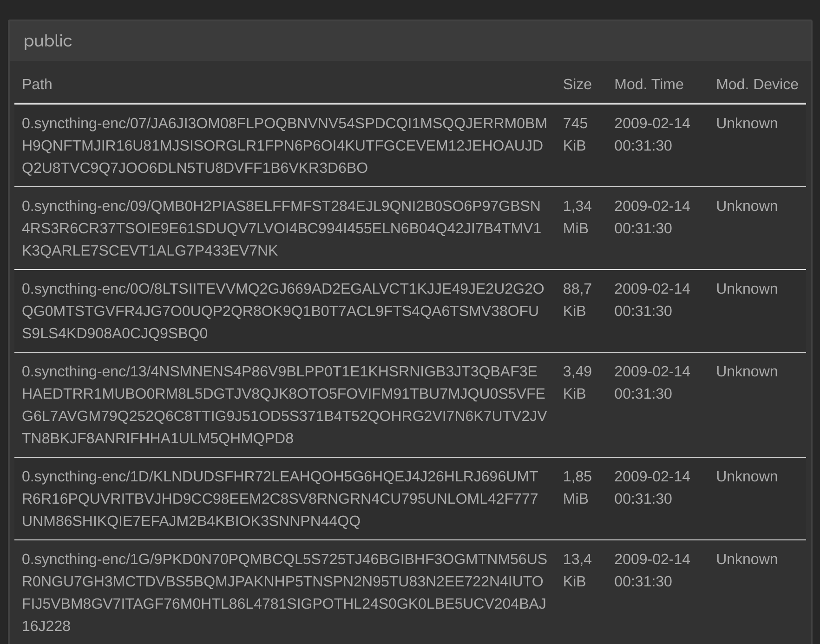Select the path starting with 0.syncthing-enc/1G/9PKD0N70

coord(284,592)
